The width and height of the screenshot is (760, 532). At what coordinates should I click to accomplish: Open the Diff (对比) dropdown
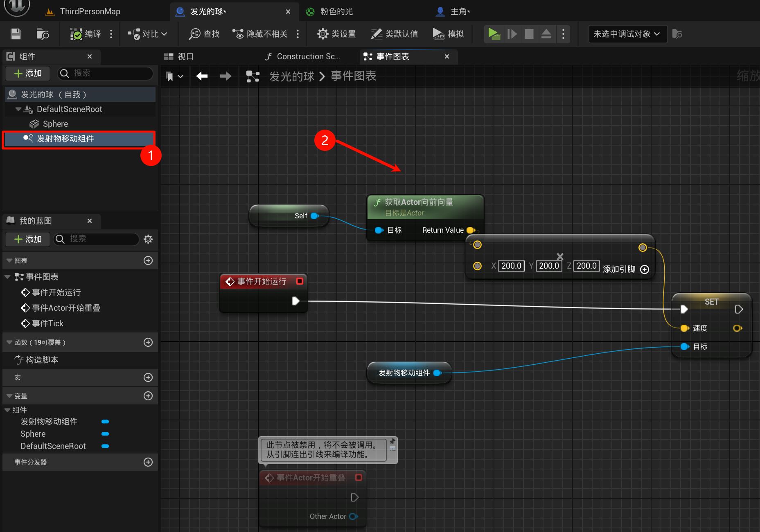click(x=147, y=34)
